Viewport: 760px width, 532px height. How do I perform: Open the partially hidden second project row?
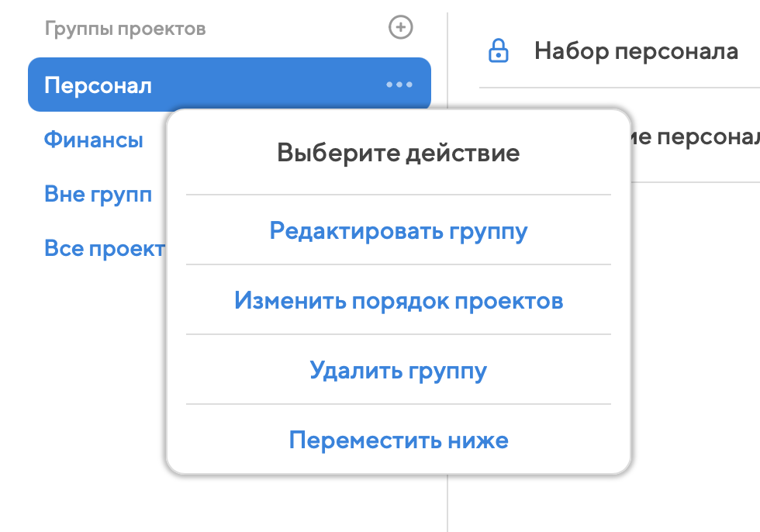pos(696,137)
